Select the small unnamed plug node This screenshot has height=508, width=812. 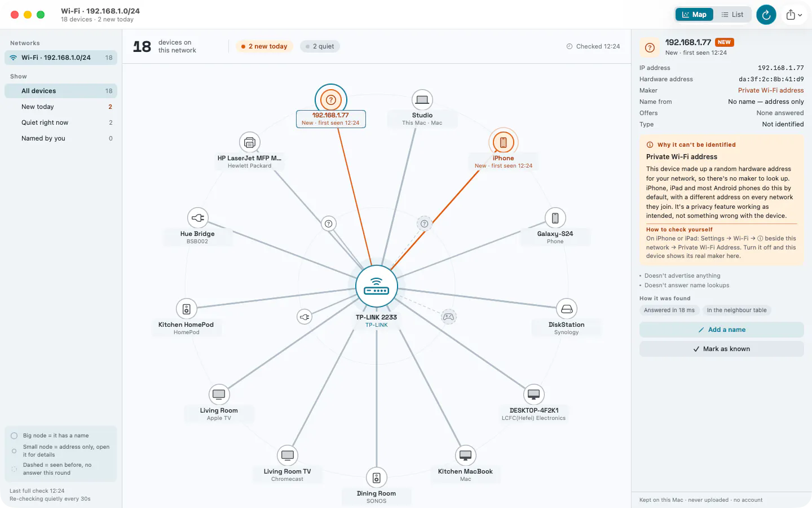304,317
